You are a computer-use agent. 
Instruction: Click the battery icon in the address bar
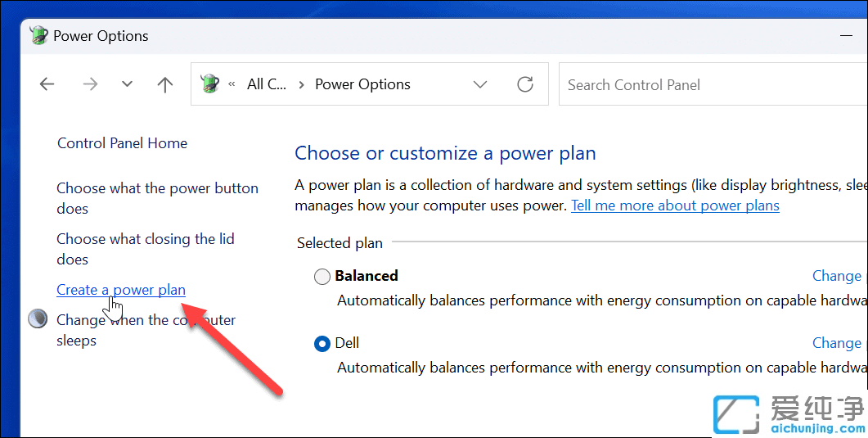pyautogui.click(x=210, y=84)
